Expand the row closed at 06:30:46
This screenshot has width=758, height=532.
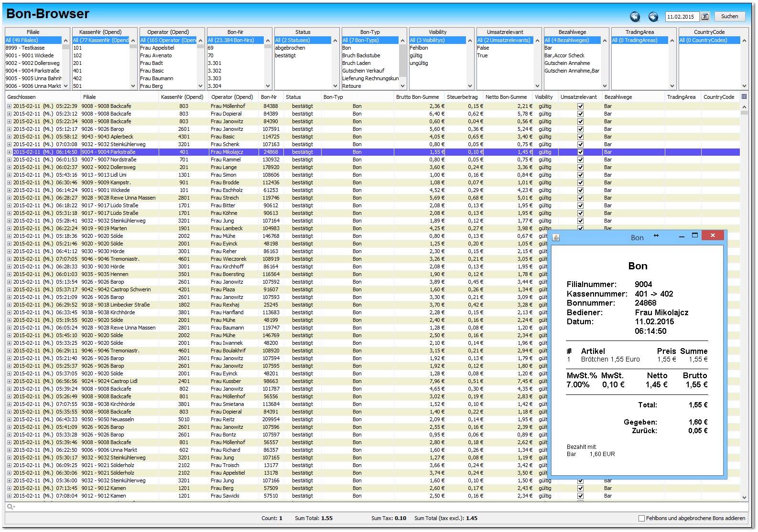click(x=9, y=182)
